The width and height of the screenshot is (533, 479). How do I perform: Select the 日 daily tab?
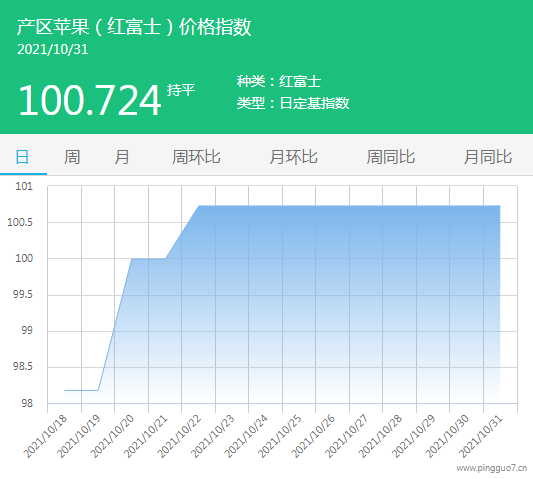22,157
